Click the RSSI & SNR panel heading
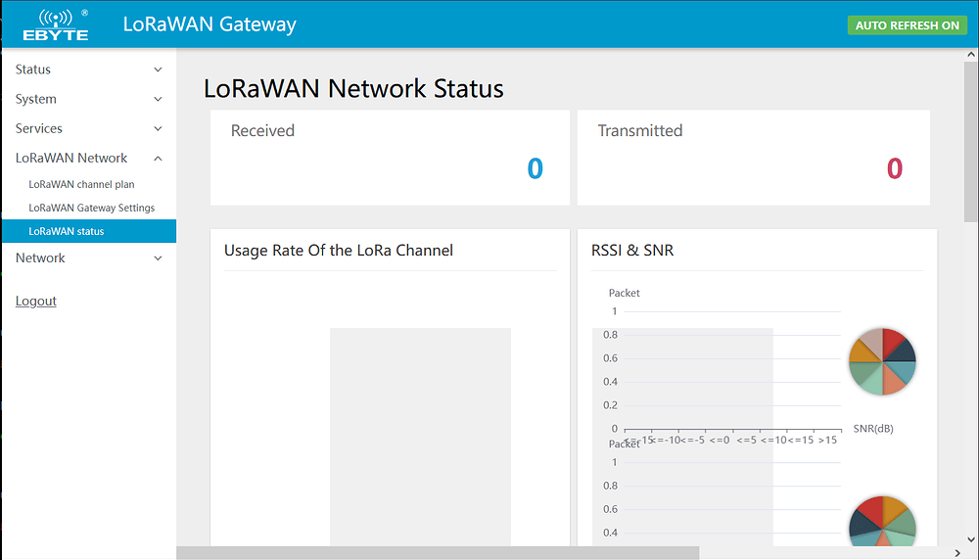 click(632, 251)
